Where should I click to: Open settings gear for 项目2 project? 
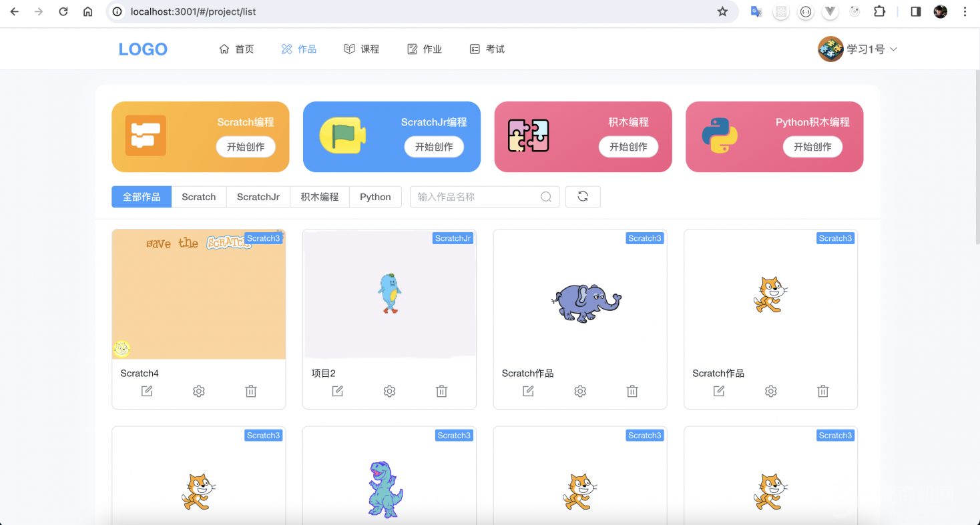click(389, 392)
